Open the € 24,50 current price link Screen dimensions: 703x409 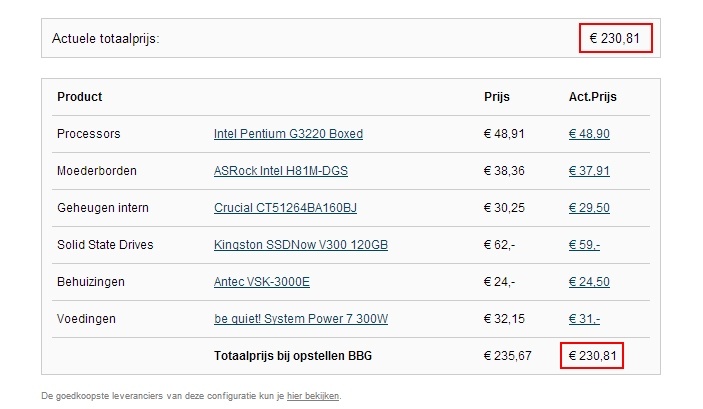588,282
